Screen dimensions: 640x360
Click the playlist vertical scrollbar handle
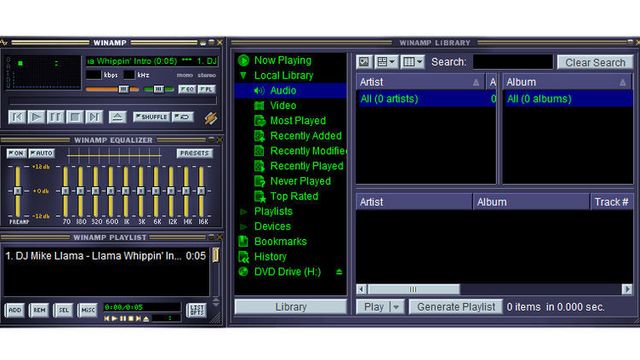tap(215, 255)
